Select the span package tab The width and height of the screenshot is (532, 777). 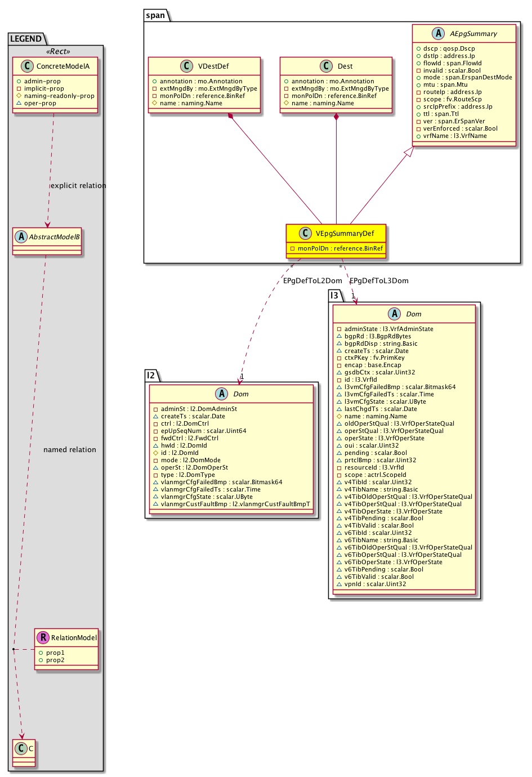pos(155,15)
